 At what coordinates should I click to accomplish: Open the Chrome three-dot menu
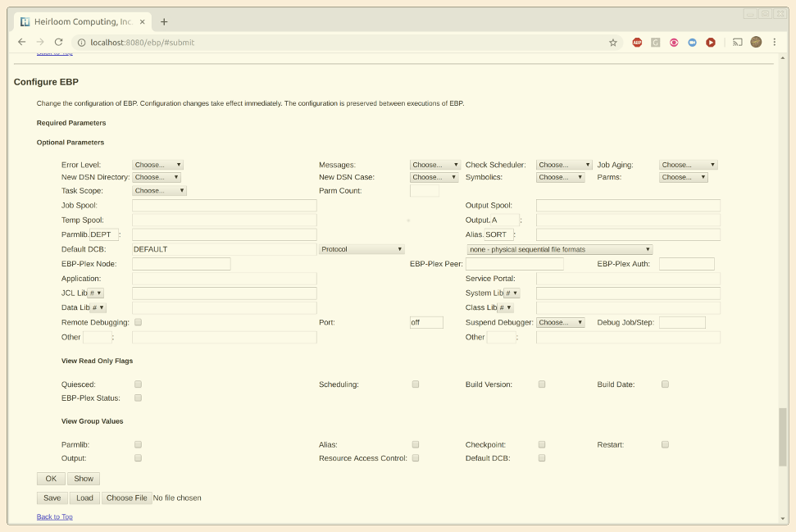coord(774,42)
